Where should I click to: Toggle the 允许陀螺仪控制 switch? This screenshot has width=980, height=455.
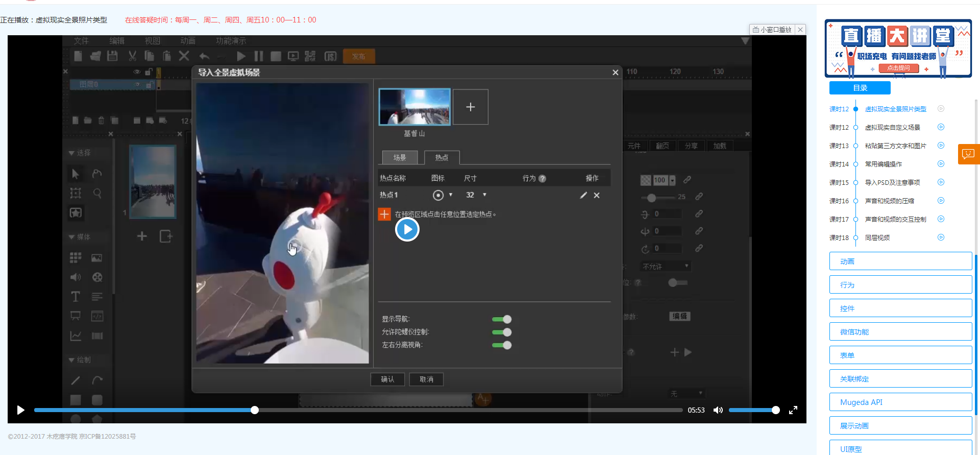[501, 332]
